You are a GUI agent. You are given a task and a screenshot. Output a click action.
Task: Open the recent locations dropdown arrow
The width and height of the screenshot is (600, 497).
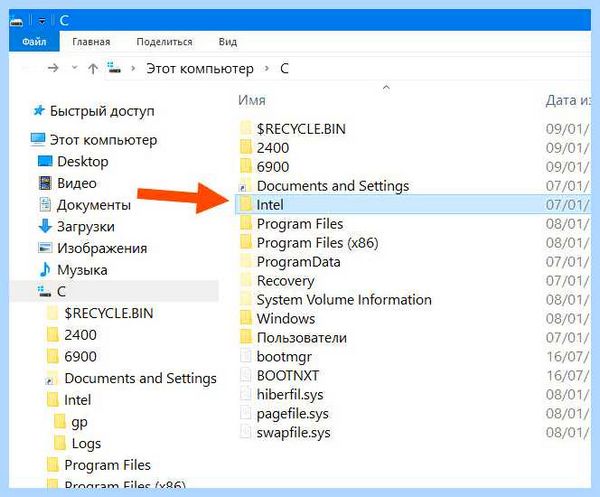click(x=75, y=68)
